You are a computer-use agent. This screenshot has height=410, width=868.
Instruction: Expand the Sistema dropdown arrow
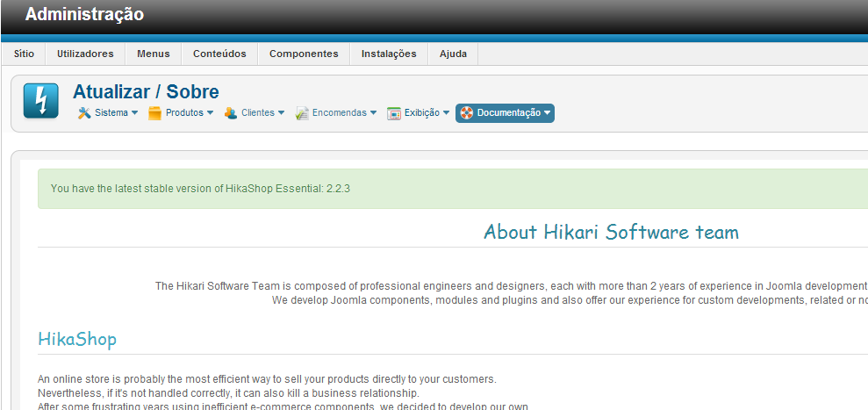coord(134,113)
